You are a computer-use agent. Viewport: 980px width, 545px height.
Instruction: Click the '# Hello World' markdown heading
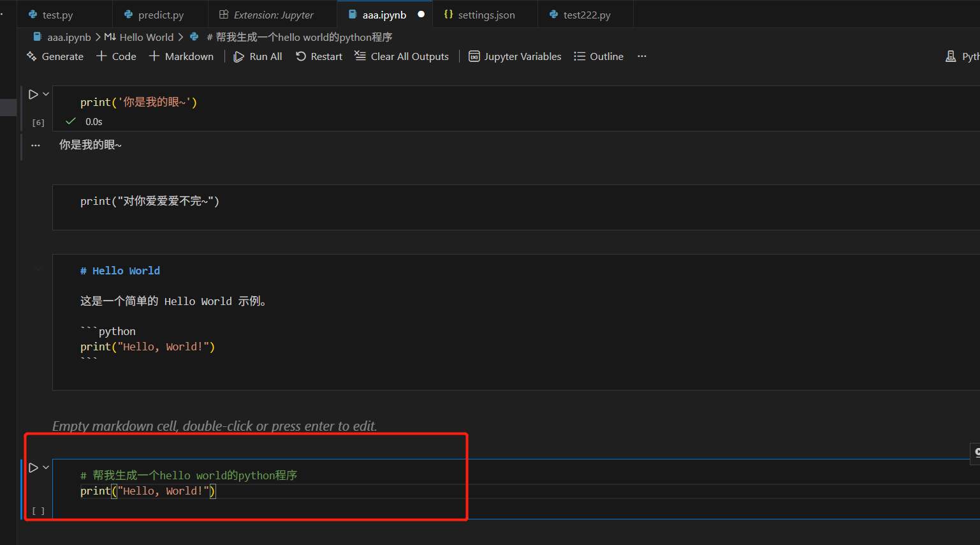120,271
